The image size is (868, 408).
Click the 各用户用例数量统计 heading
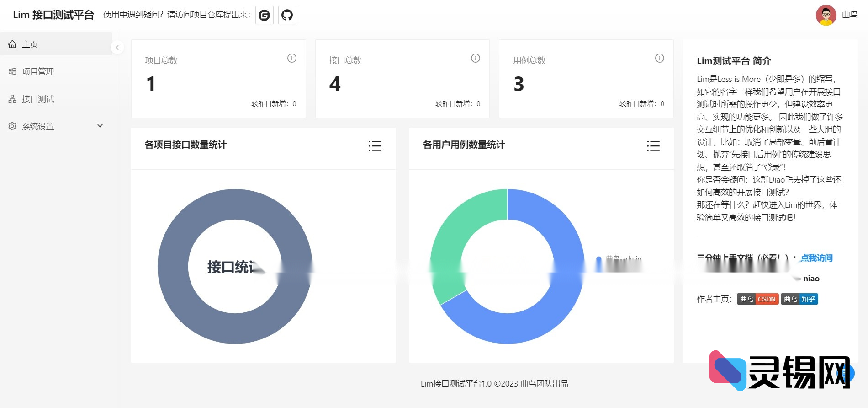(464, 145)
